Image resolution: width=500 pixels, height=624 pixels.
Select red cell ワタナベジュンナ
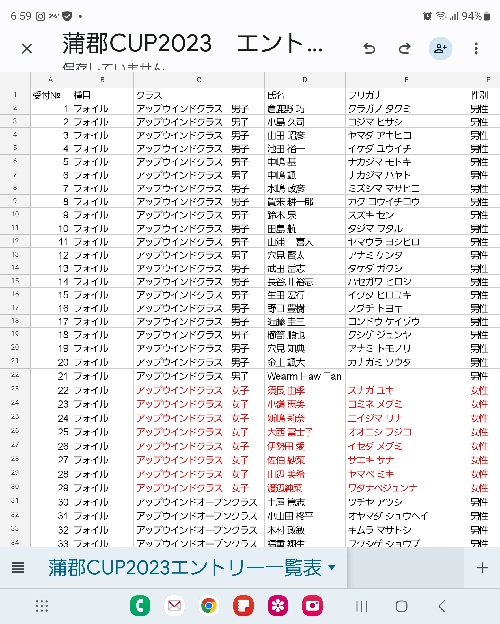pyautogui.click(x=406, y=488)
